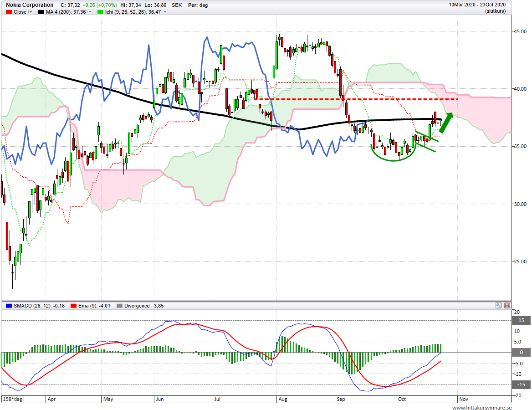The height and width of the screenshot is (410, 532).
Task: Click the SEK currency label
Action: click(177, 5)
